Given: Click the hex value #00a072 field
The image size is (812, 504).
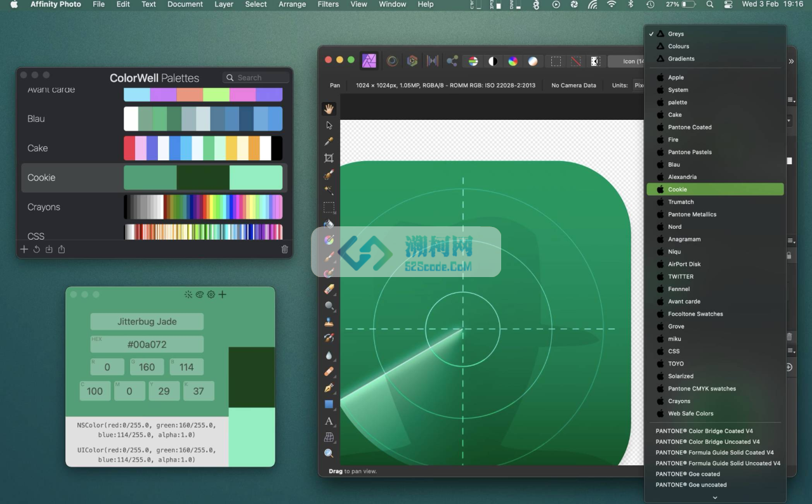Looking at the screenshot, I should (147, 344).
